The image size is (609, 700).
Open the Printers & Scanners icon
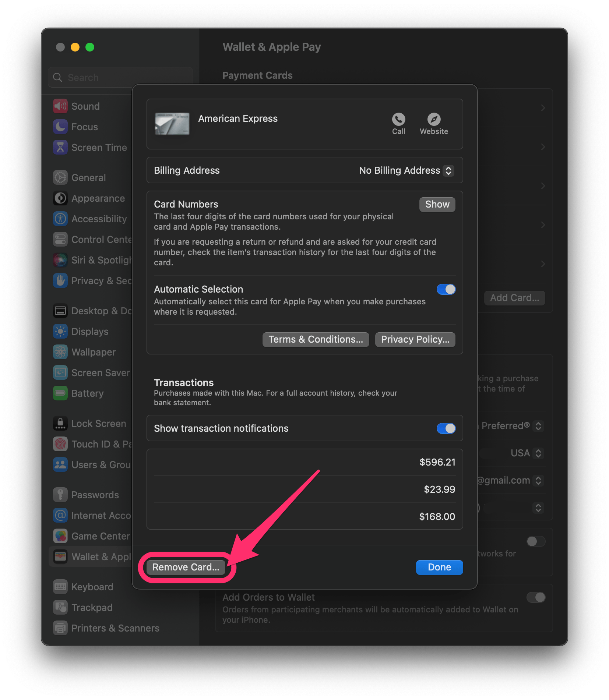pyautogui.click(x=60, y=628)
